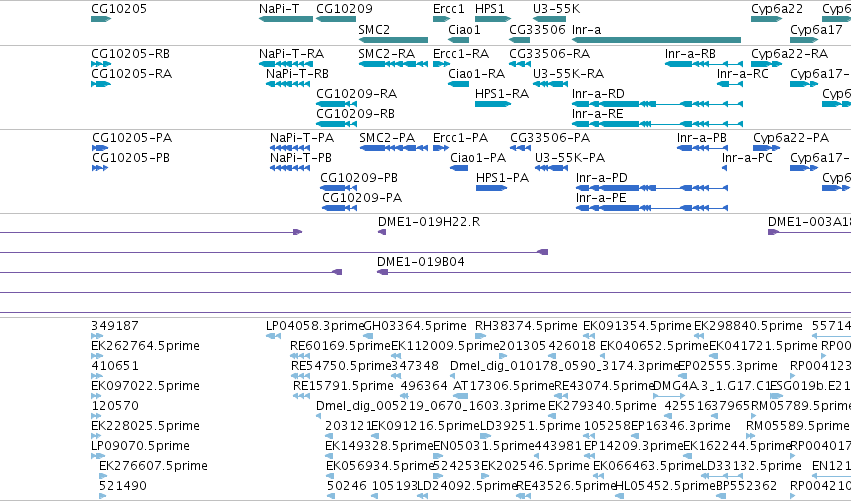Select transcript CG10205-RA

131,74
